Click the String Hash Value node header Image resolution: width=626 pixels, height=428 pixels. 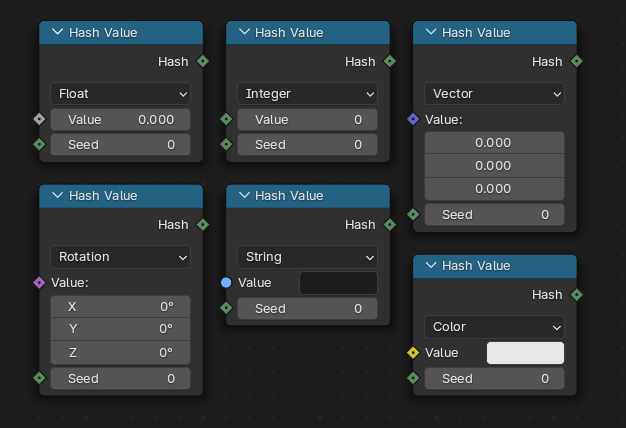tap(308, 196)
